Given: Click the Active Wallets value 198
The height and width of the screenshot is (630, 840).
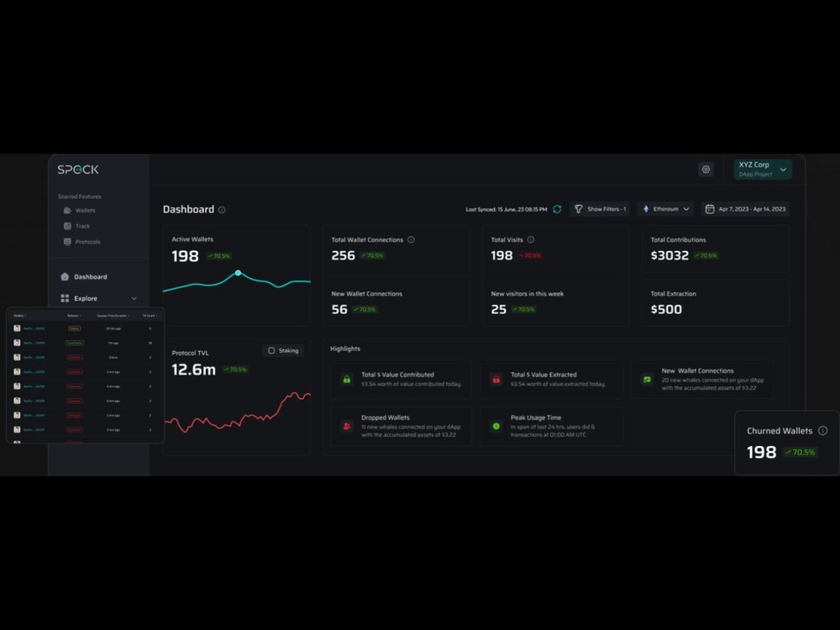Looking at the screenshot, I should click(185, 256).
